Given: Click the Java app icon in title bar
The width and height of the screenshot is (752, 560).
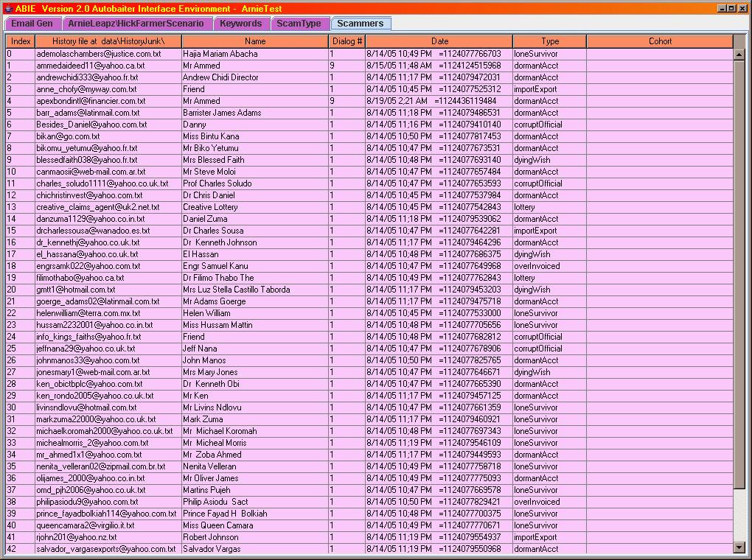Looking at the screenshot, I should click(7, 8).
